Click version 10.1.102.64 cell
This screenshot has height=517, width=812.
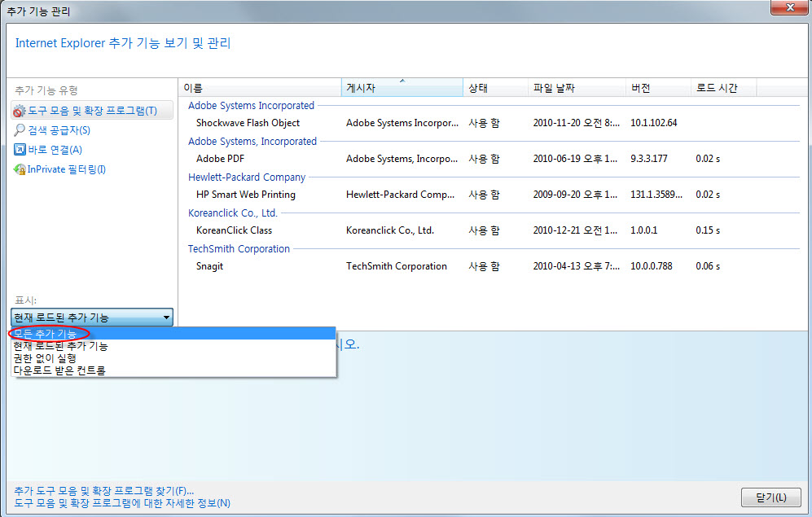click(x=653, y=123)
